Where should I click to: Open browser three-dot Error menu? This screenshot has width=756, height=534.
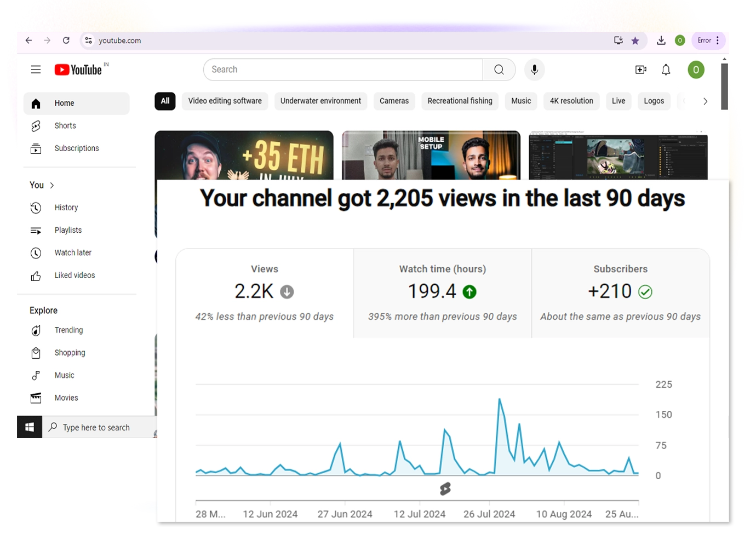(x=717, y=41)
